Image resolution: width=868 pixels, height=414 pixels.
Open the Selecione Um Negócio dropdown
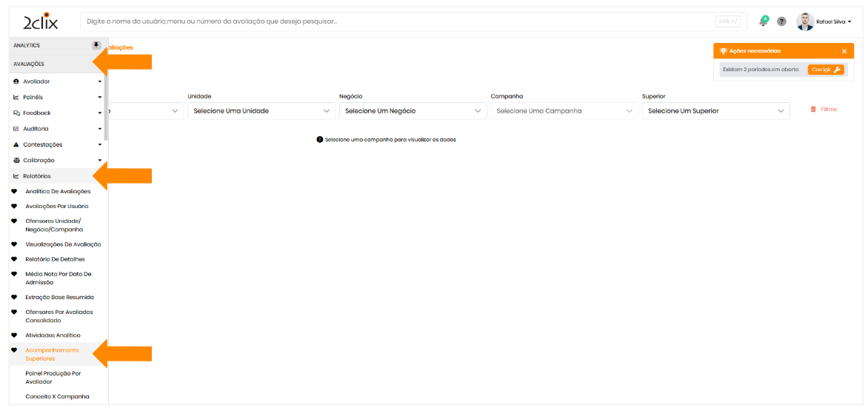[x=413, y=111]
